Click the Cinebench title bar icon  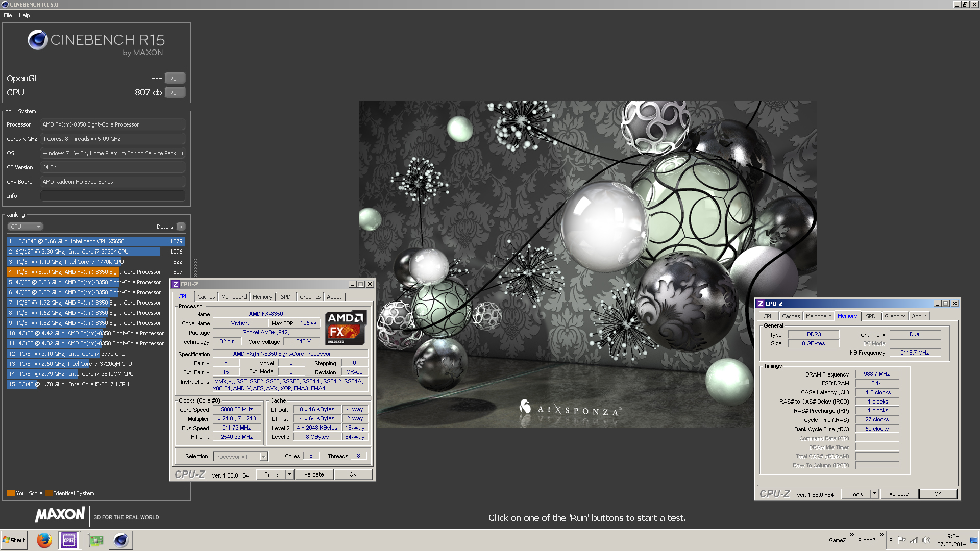pos(5,5)
